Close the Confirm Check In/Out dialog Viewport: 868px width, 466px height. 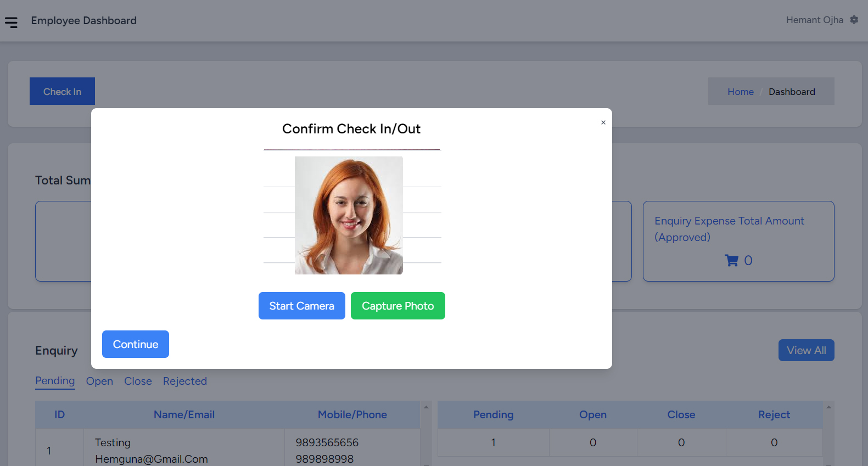coord(603,122)
